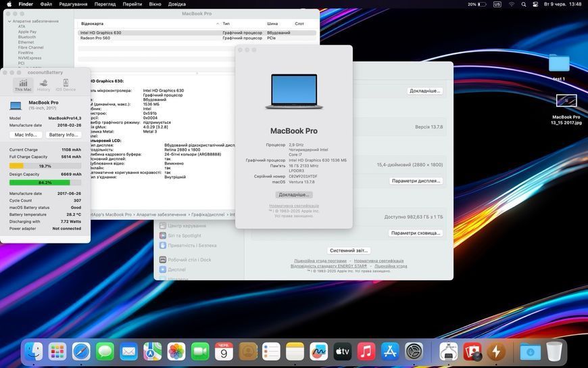Click Докладніше... button in System Settings window

coord(425,91)
